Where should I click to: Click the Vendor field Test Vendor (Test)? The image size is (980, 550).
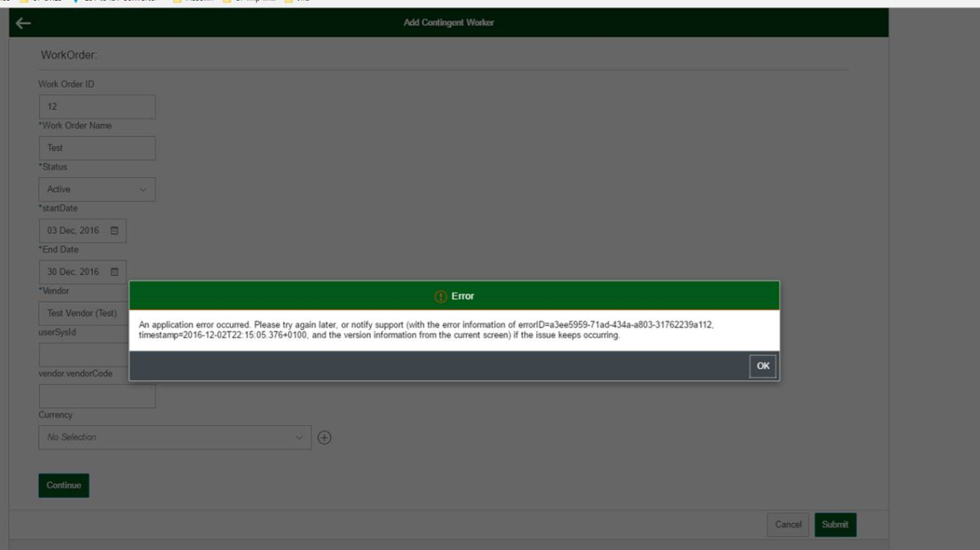(84, 313)
